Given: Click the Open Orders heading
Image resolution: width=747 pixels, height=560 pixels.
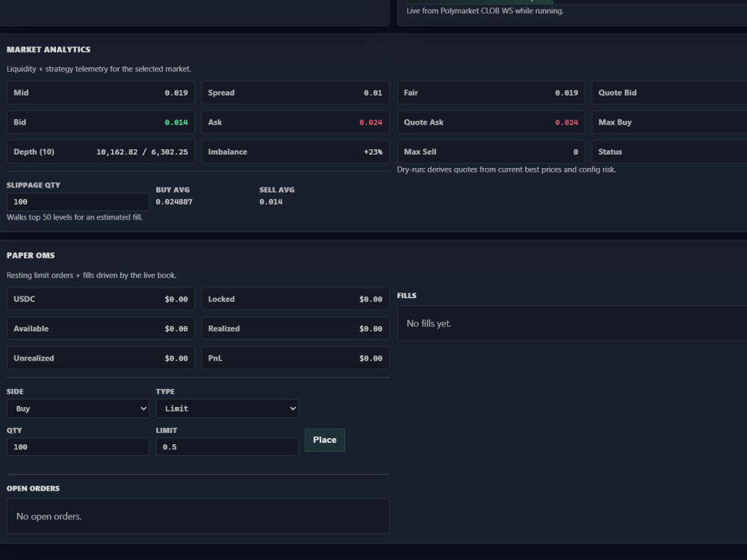Looking at the screenshot, I should (33, 488).
